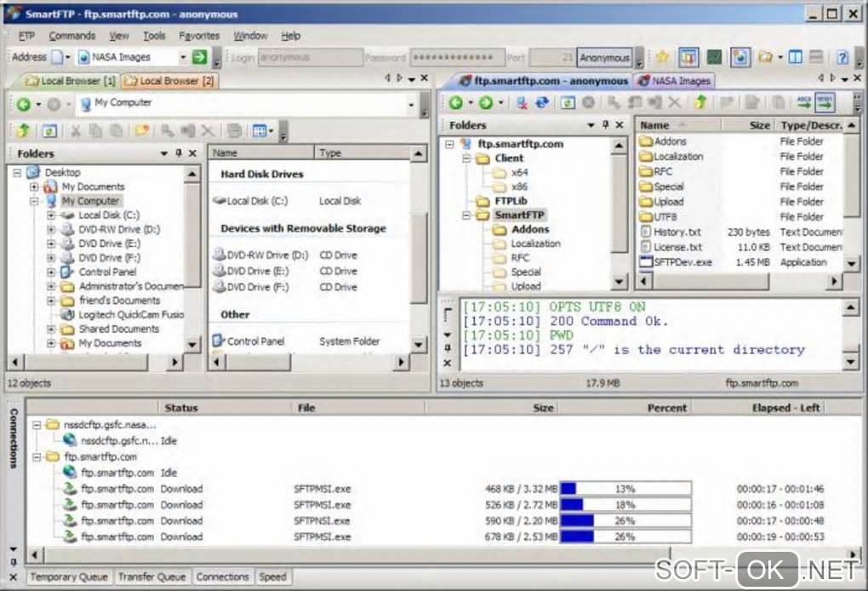This screenshot has height=591, width=868.
Task: Click the Elapsed - Left column header
Action: click(x=758, y=408)
